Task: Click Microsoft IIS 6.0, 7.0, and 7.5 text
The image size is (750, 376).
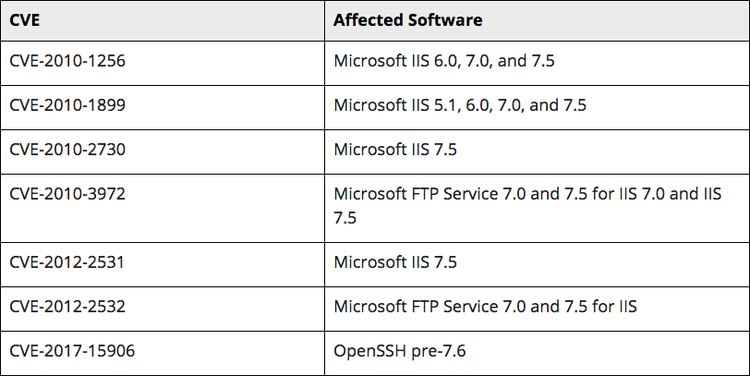Action: (444, 61)
